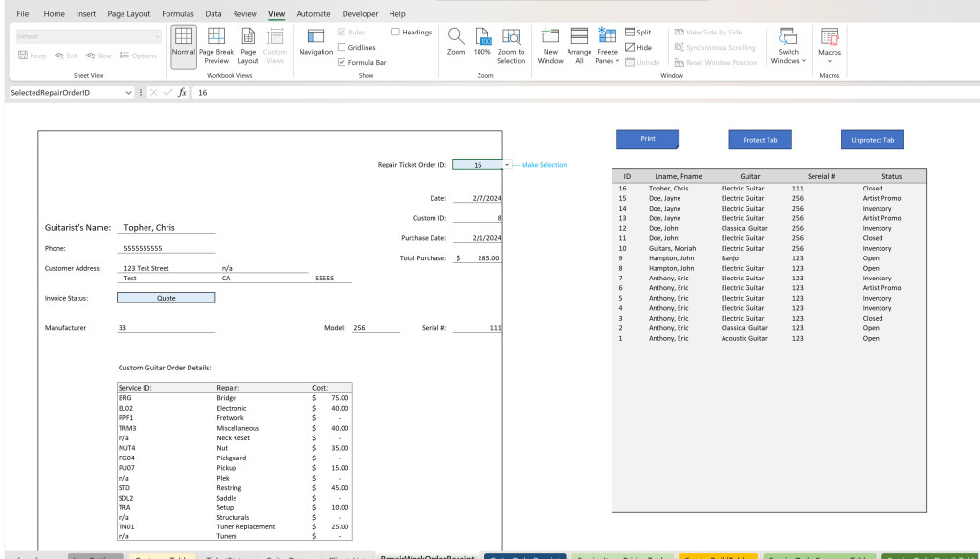Click Synchronous Scrolling
The height and width of the screenshot is (559, 980).
coord(714,48)
